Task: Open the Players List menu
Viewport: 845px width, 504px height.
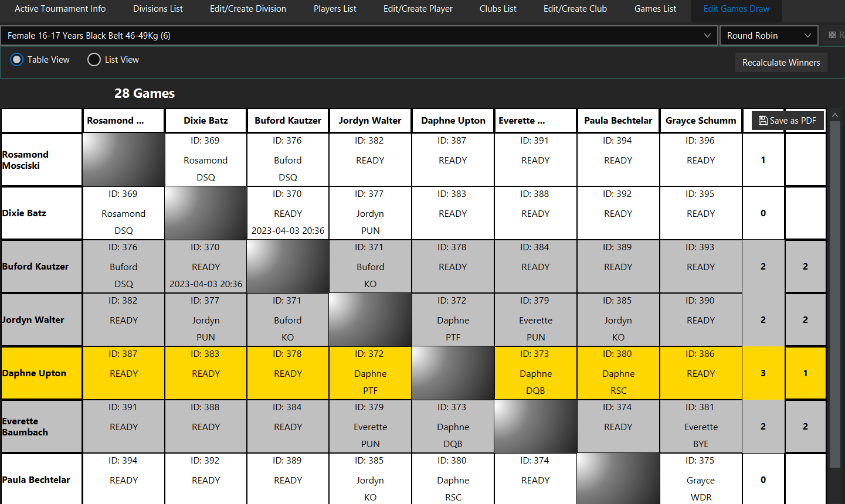Action: (335, 9)
